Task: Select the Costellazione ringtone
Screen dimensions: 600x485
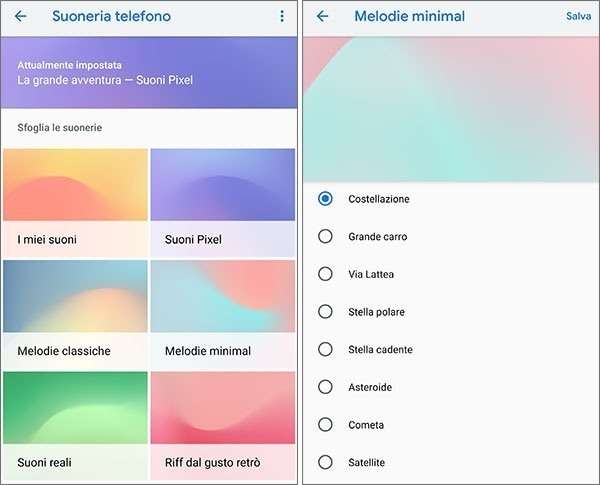Action: pyautogui.click(x=325, y=199)
